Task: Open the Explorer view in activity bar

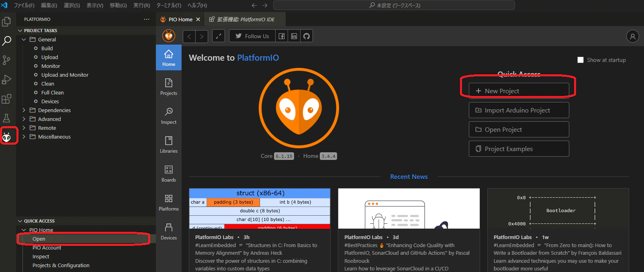Action: click(x=6, y=21)
